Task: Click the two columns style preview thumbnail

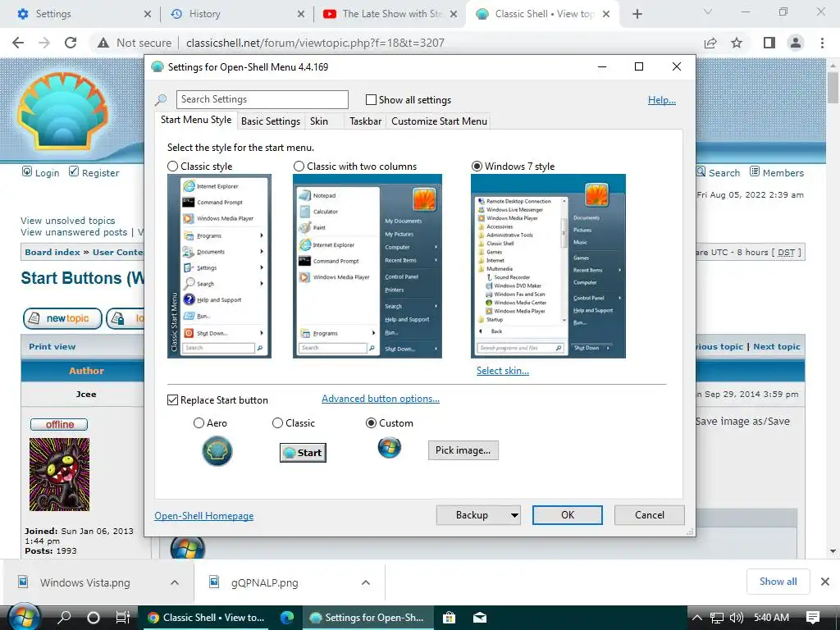Action: [x=367, y=267]
